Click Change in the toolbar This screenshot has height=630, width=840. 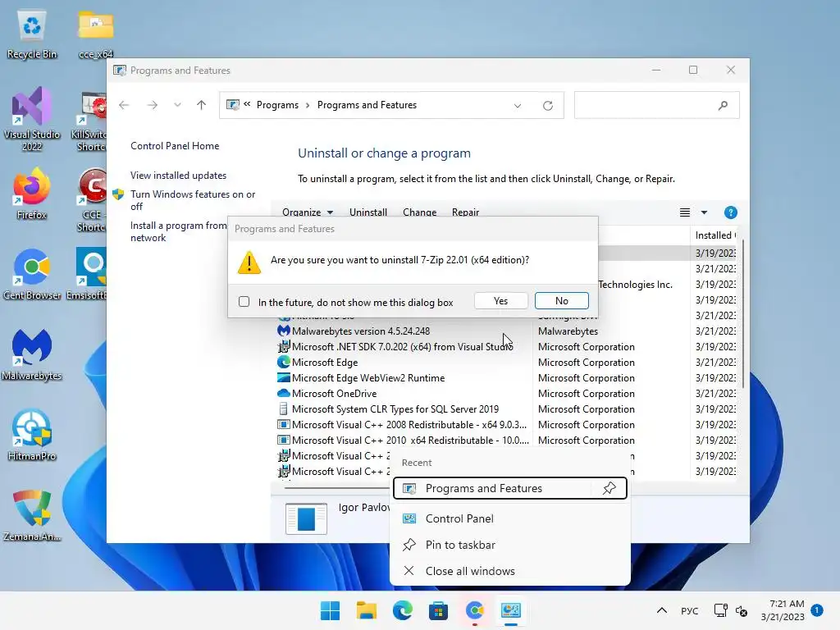419,212
